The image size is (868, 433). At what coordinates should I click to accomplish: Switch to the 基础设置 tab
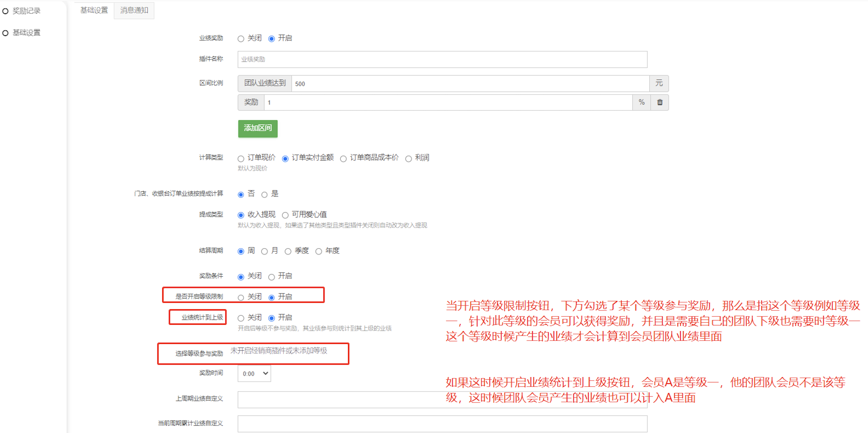click(94, 10)
